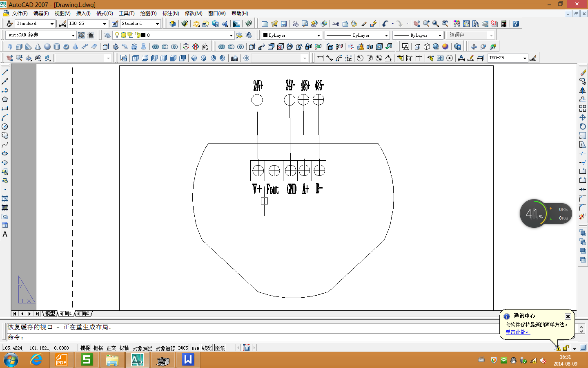This screenshot has width=588, height=368.
Task: Click the 单击此处 link in notification
Action: click(517, 332)
